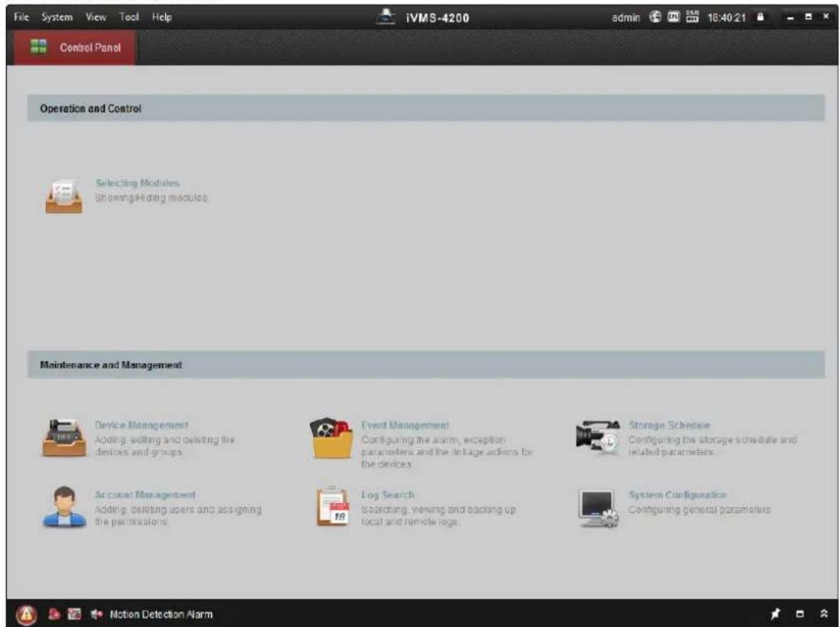The height and width of the screenshot is (627, 840).
Task: Open the Help menu
Action: click(x=161, y=17)
